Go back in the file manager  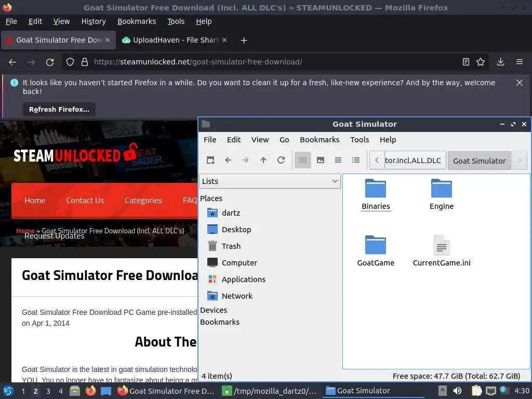click(x=229, y=160)
